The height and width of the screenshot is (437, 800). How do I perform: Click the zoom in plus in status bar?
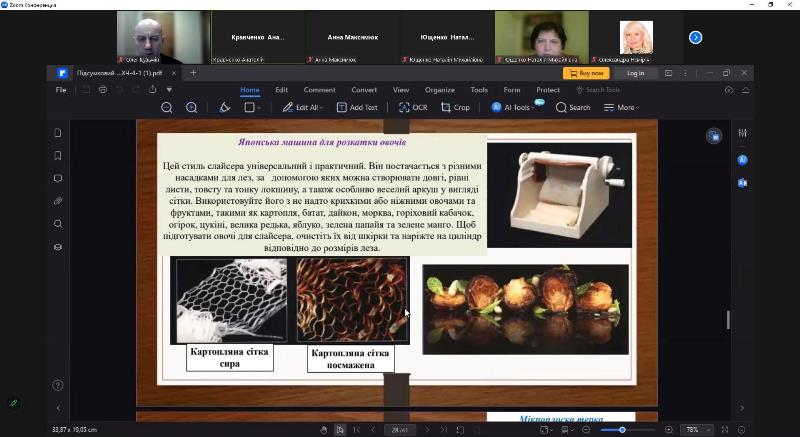(x=669, y=430)
